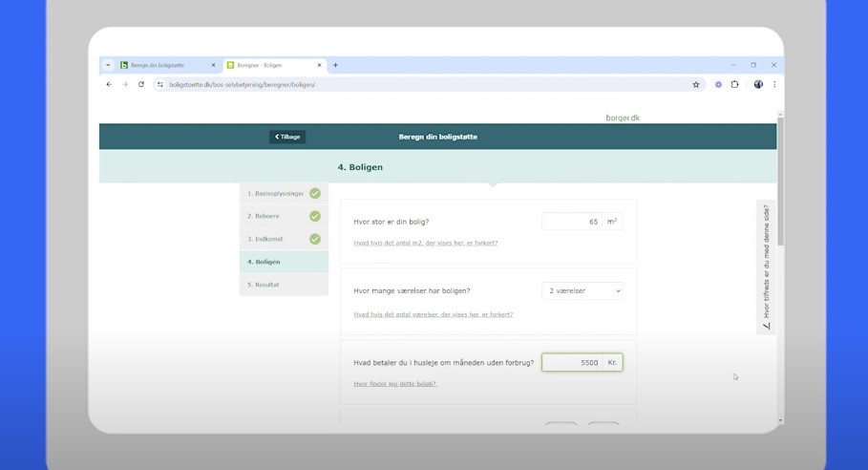
Task: Open the Hvor finder jeg dette beløb link
Action: pyautogui.click(x=394, y=384)
